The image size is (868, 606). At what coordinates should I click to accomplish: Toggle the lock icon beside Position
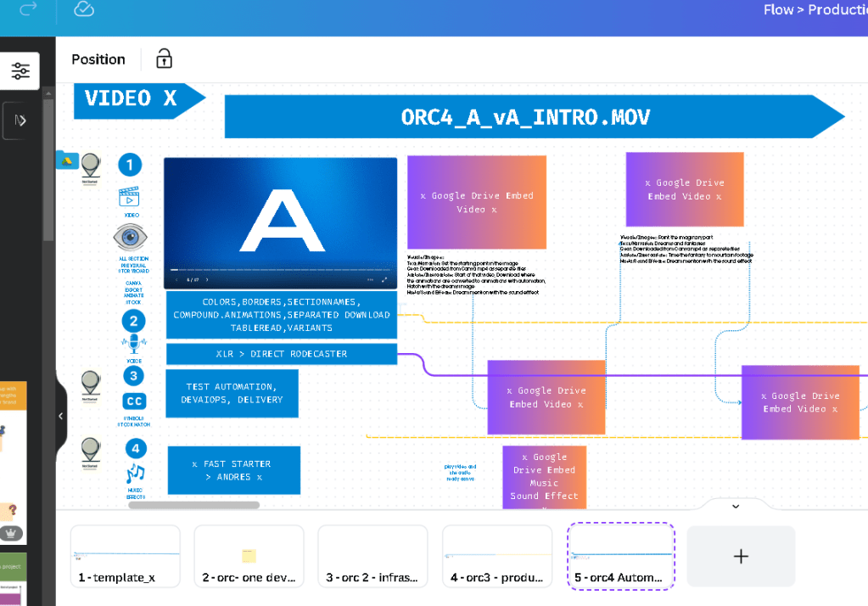164,59
